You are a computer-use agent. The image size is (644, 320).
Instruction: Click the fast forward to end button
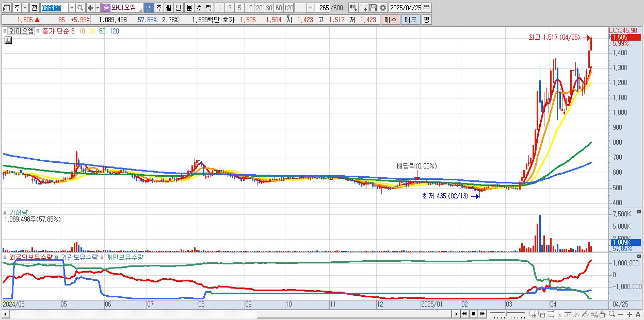[482, 314]
